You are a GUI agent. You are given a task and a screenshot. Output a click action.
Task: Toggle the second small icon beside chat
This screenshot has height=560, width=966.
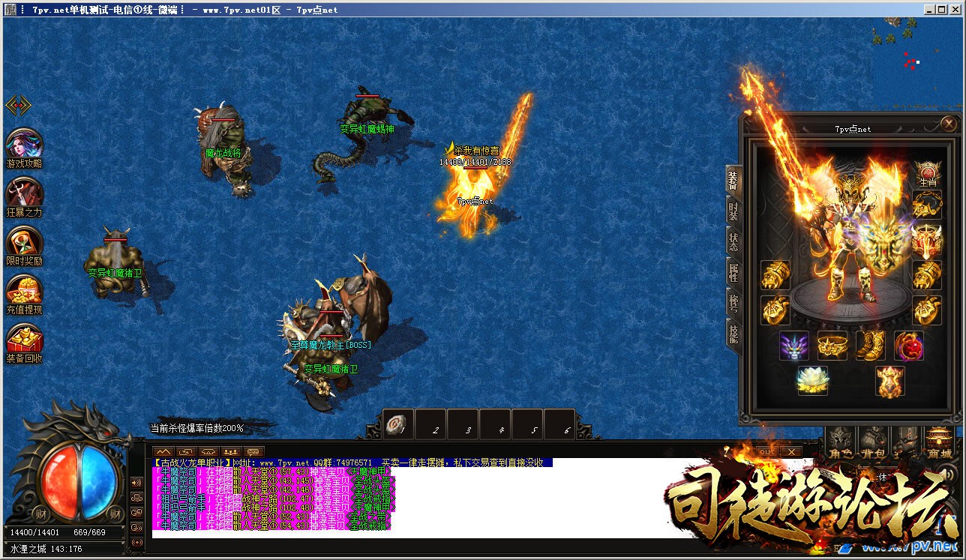click(137, 498)
